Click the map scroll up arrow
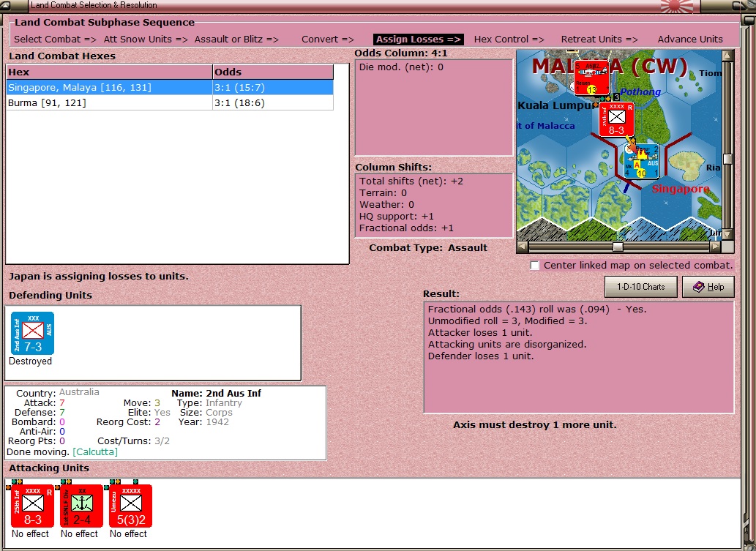The width and height of the screenshot is (756, 551). click(x=727, y=55)
